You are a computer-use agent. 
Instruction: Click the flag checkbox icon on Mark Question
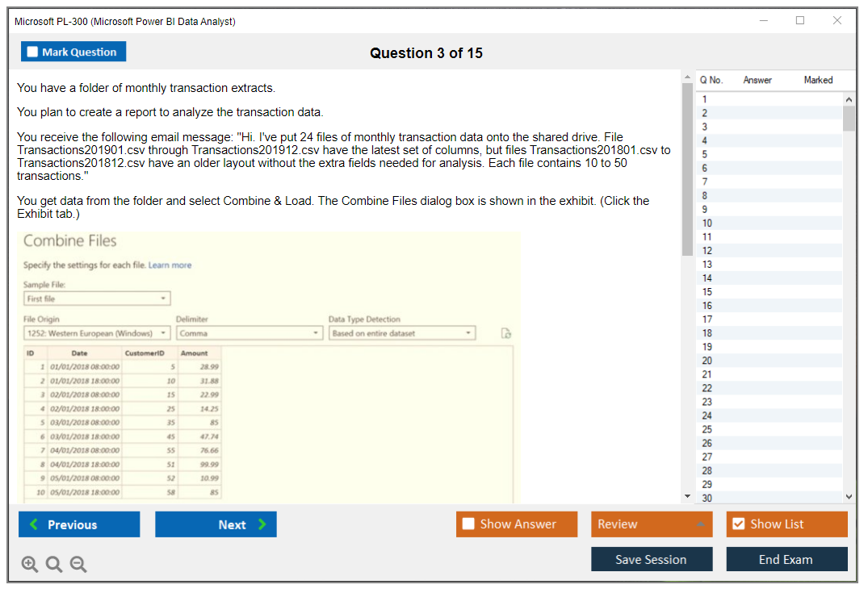point(32,51)
